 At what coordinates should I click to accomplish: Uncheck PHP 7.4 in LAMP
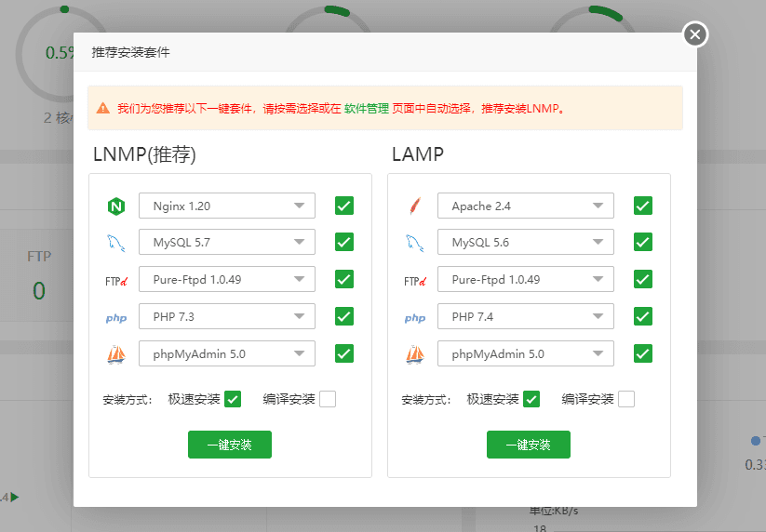click(x=643, y=316)
